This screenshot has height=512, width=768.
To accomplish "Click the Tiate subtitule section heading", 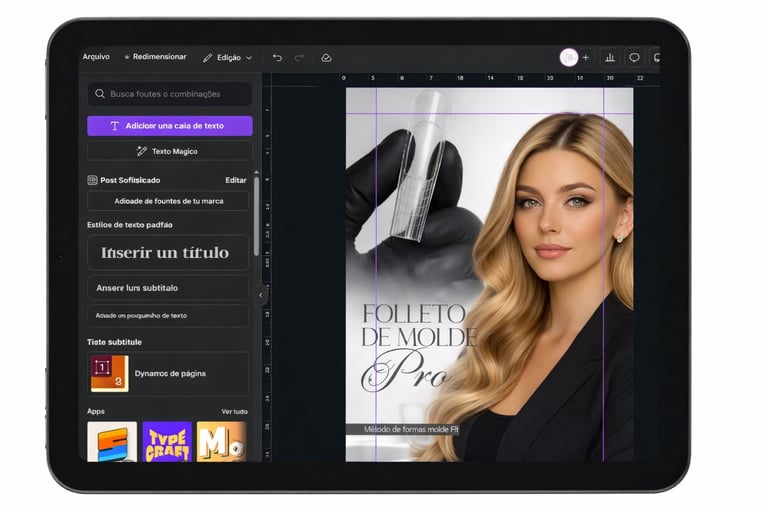I will click(114, 342).
